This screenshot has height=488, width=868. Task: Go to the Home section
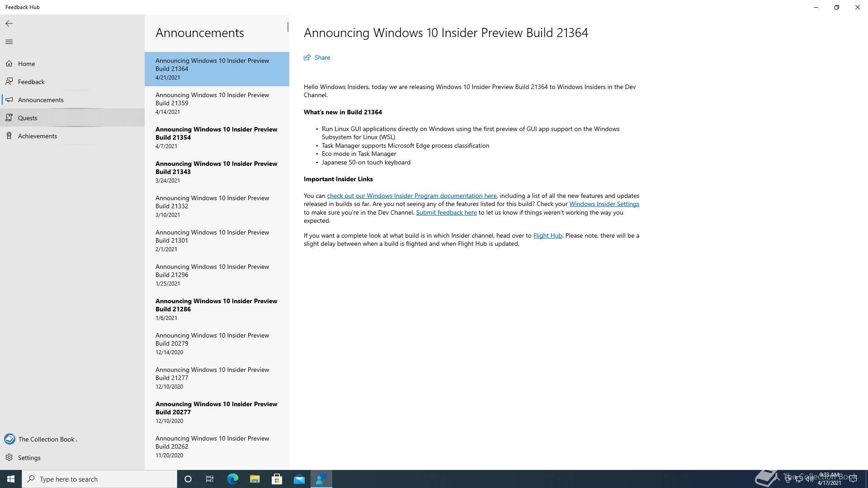pos(26,64)
